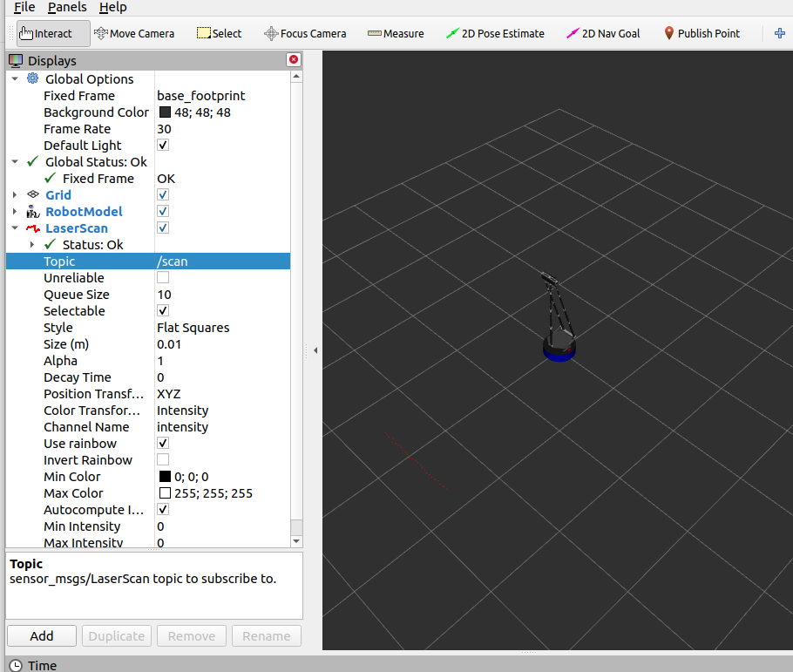
Task: Pick the Measure tool
Action: tap(396, 33)
